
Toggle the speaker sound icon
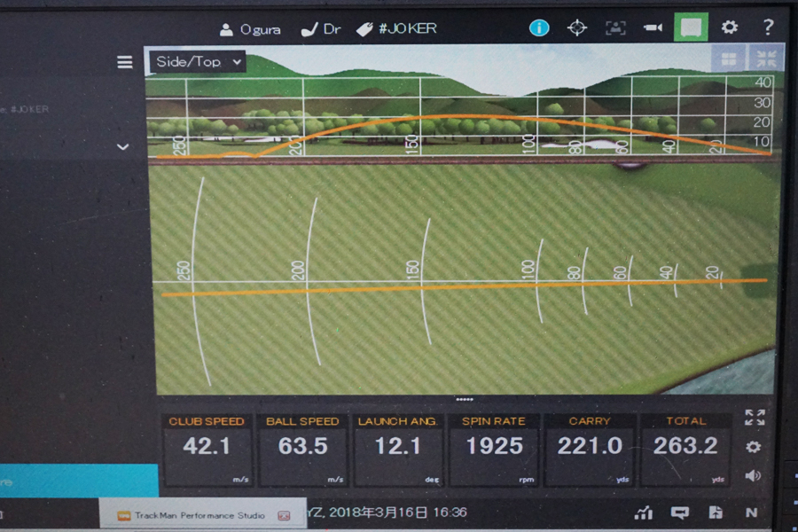(x=753, y=476)
